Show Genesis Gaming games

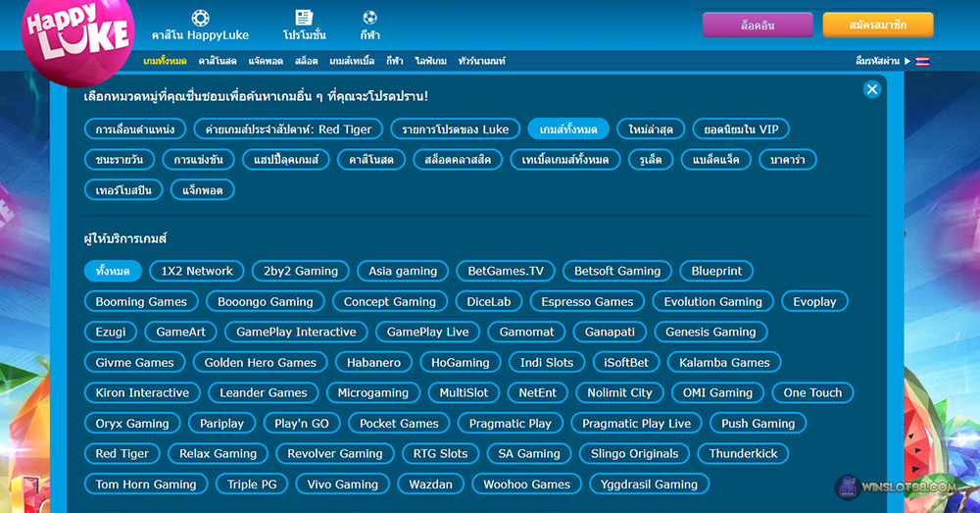tap(710, 332)
